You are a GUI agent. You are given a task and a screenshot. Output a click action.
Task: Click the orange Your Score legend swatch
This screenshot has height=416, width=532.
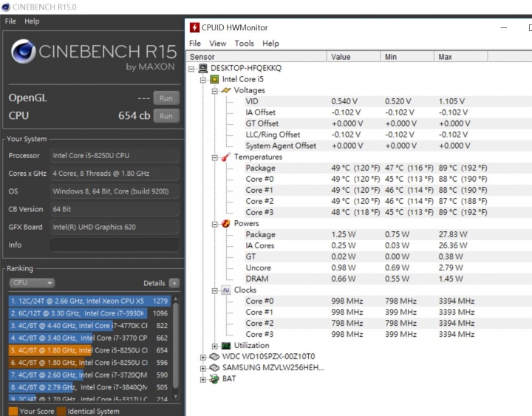(13, 412)
